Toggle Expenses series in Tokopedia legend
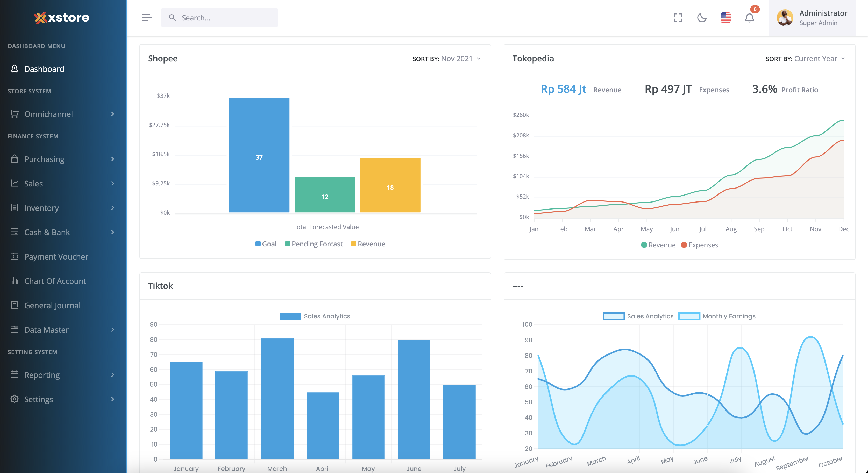 (x=700, y=245)
